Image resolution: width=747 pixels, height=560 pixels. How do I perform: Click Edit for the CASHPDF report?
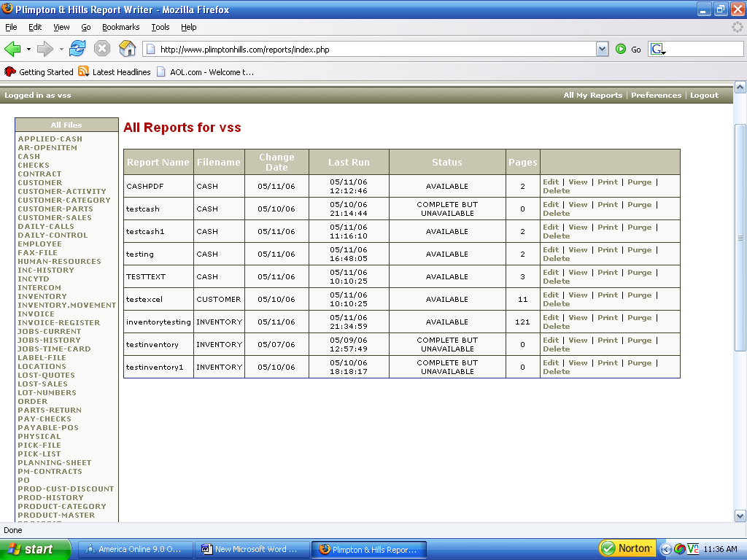click(551, 182)
